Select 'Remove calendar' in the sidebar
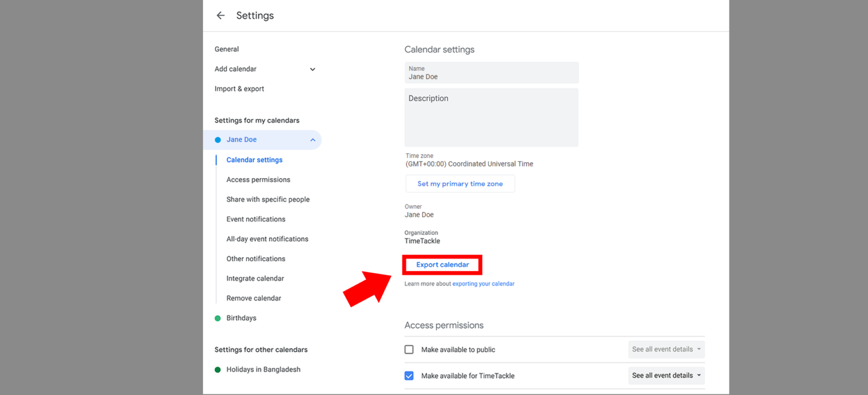The height and width of the screenshot is (395, 868). tap(254, 298)
